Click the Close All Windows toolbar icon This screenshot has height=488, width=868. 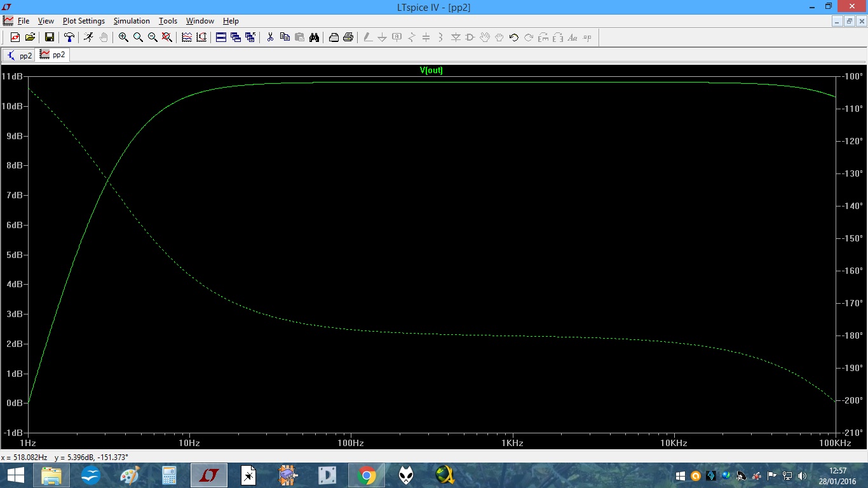click(250, 37)
